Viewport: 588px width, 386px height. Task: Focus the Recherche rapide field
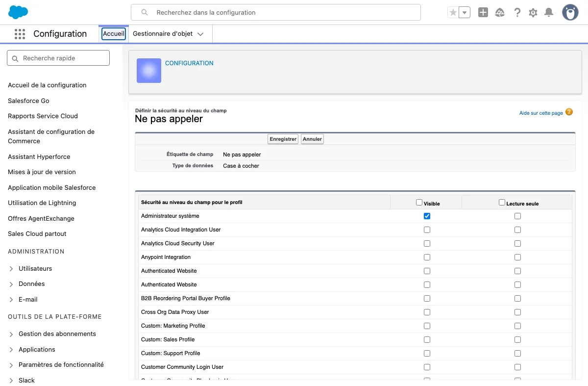(58, 58)
